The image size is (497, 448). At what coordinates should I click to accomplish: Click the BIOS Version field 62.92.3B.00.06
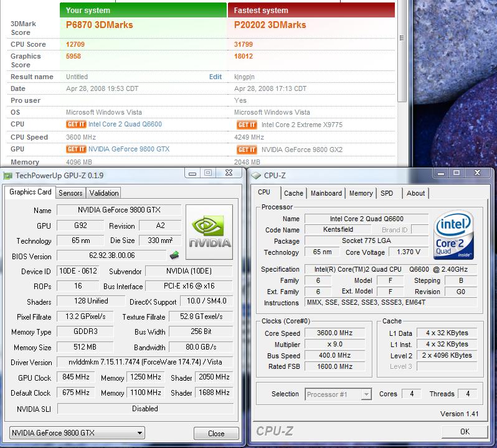coord(111,255)
